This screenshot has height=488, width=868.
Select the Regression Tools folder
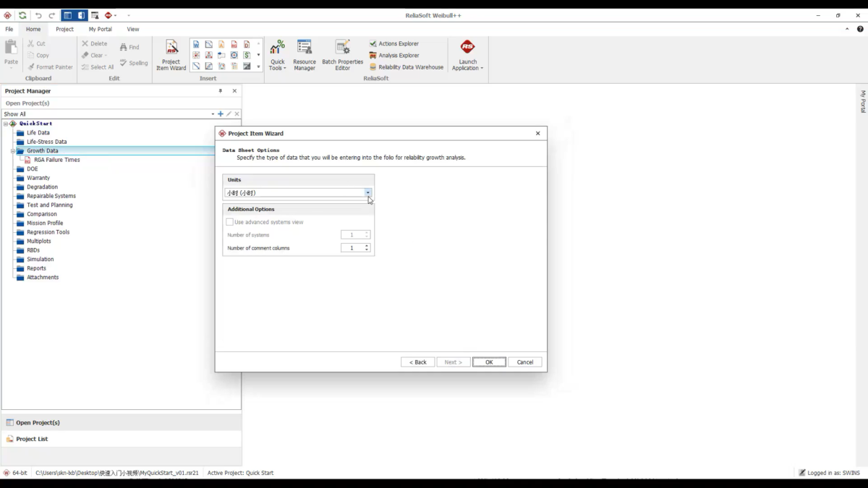(48, 232)
